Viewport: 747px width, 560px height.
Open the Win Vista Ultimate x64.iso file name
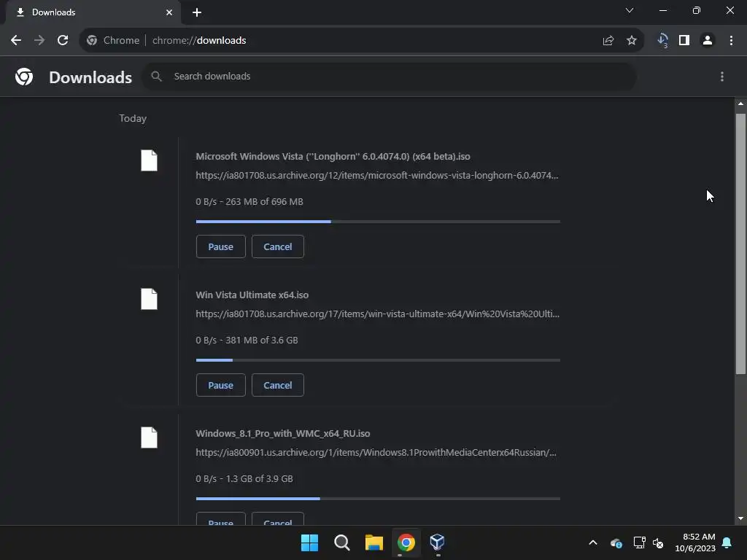click(x=252, y=295)
